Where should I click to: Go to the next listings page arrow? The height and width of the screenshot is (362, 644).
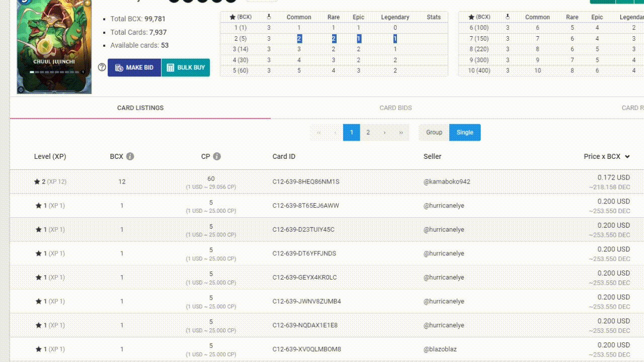click(384, 133)
